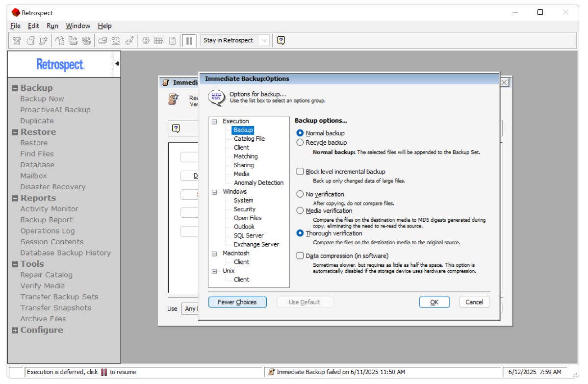The width and height of the screenshot is (588, 384).
Task: Select SQL Server in the options tree
Action: click(x=249, y=236)
